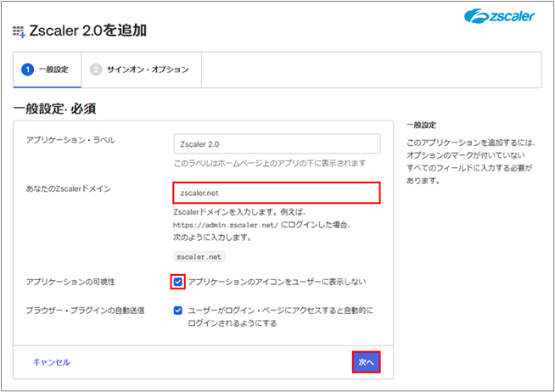Screen dimensions: 555x392
Task: Switch to the サインオン・オプション tab
Action: [x=141, y=70]
